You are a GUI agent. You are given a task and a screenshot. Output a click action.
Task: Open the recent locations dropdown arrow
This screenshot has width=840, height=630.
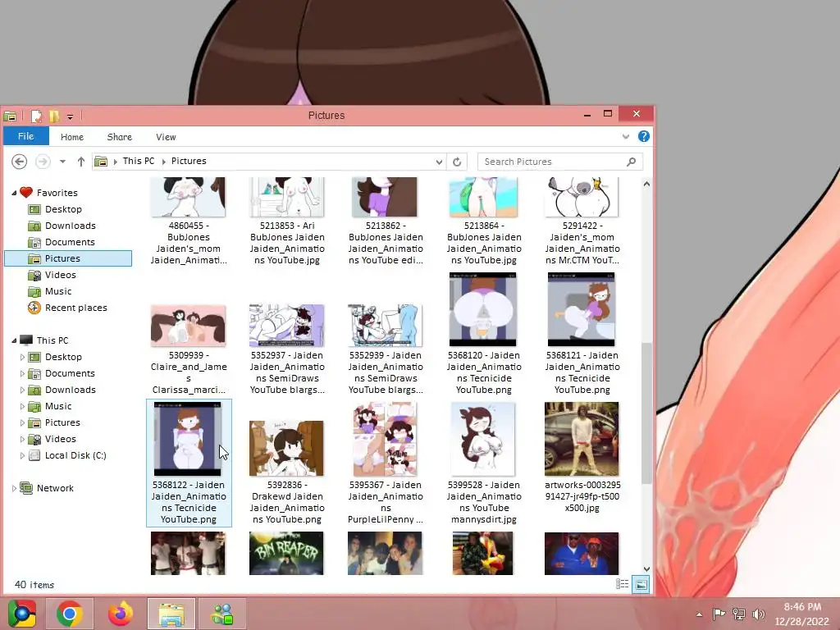pos(62,162)
